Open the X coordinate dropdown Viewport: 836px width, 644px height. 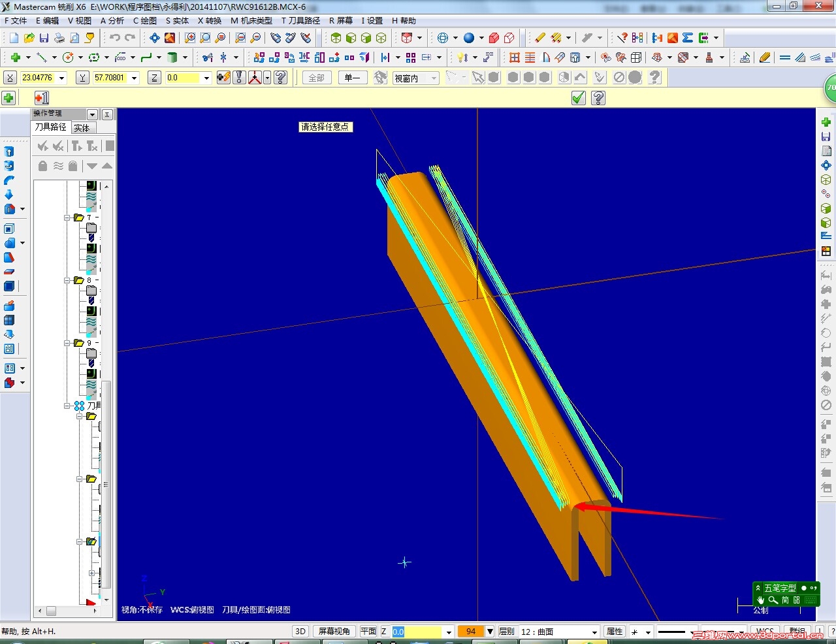(x=62, y=78)
